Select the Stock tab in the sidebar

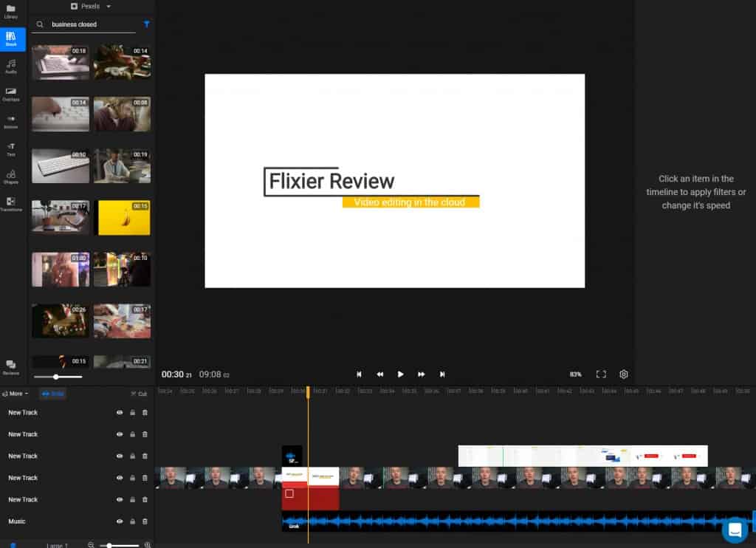12,39
